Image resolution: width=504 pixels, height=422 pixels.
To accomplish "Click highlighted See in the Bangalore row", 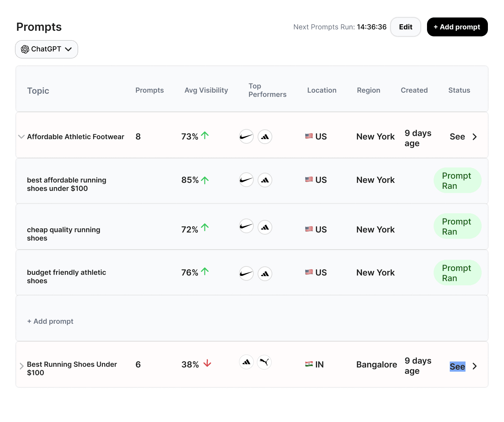I will point(457,366).
